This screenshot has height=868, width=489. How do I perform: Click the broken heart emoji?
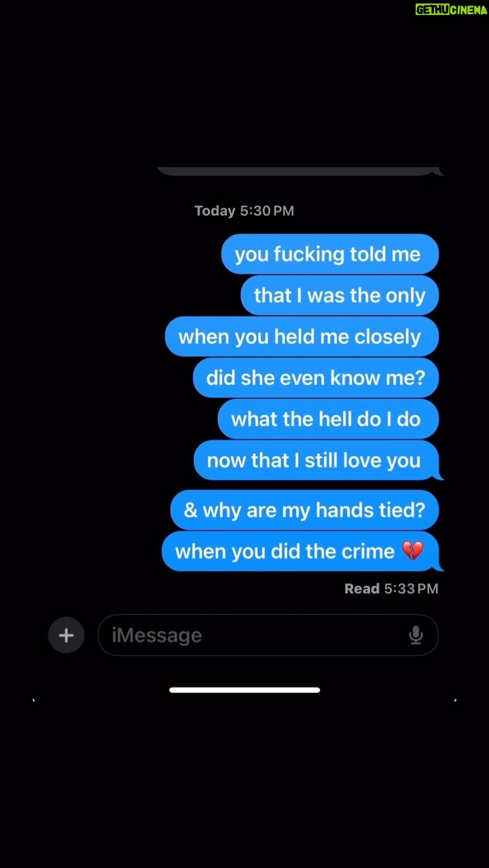point(412,551)
